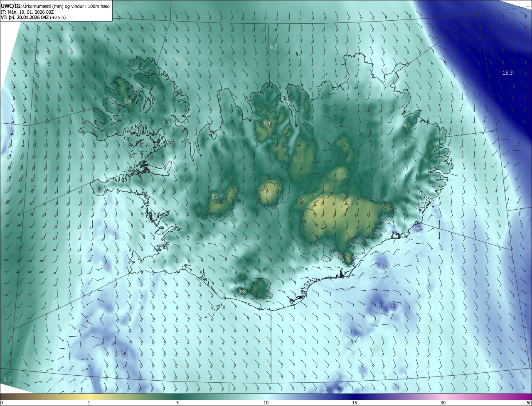Click the 3.4 value label on the map
Screen dimensions: 532x406
coord(267,123)
